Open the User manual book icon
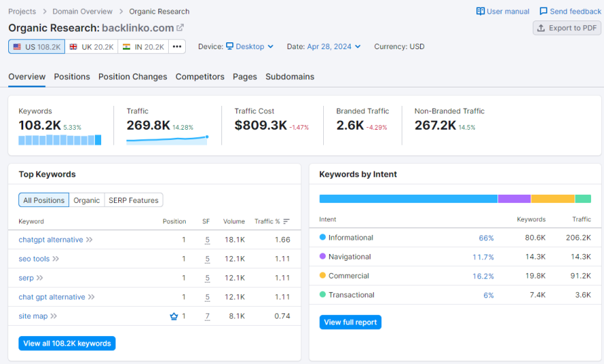 coord(480,12)
